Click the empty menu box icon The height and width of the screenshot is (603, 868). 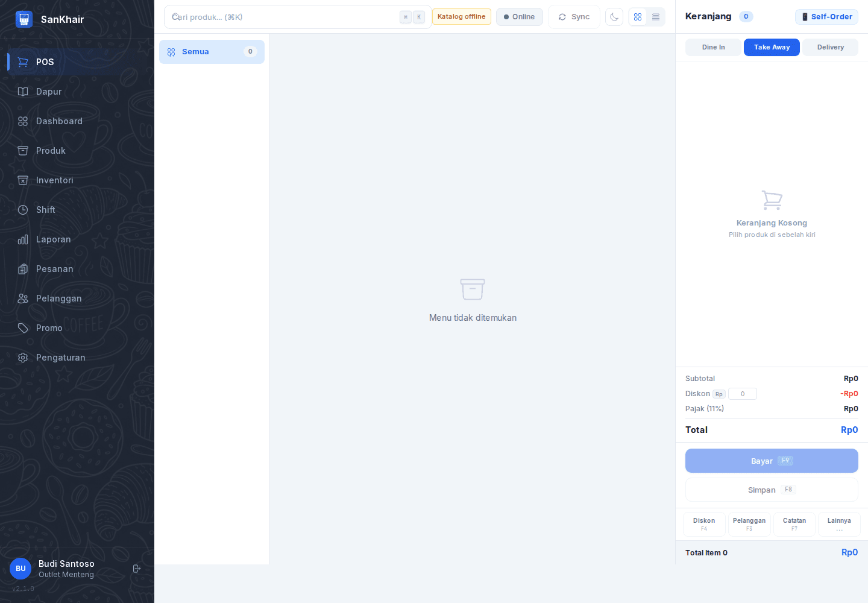(473, 289)
